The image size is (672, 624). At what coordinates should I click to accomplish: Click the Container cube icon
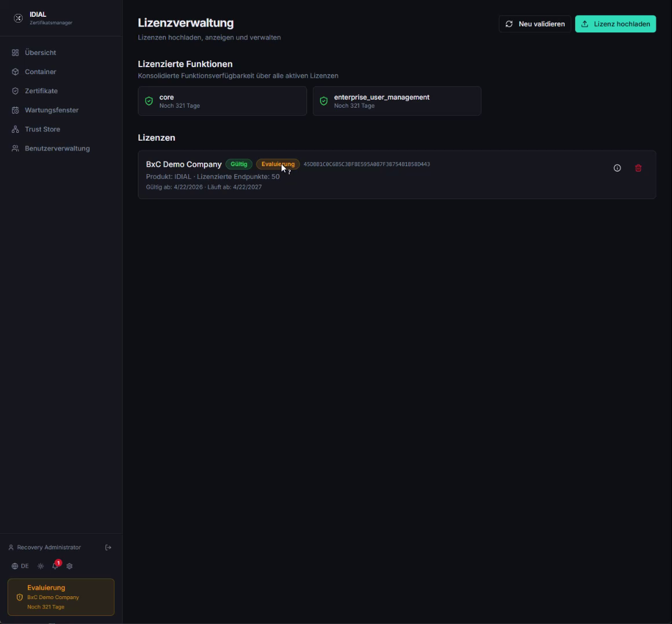(x=16, y=72)
